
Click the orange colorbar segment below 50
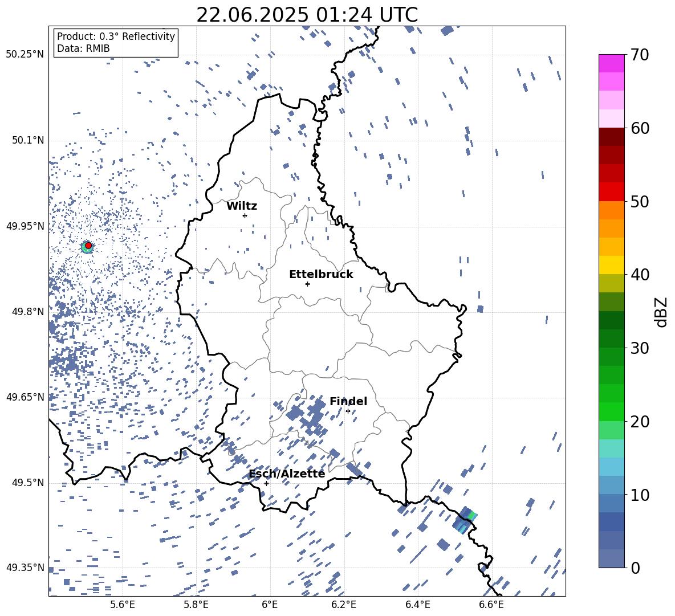coord(612,210)
